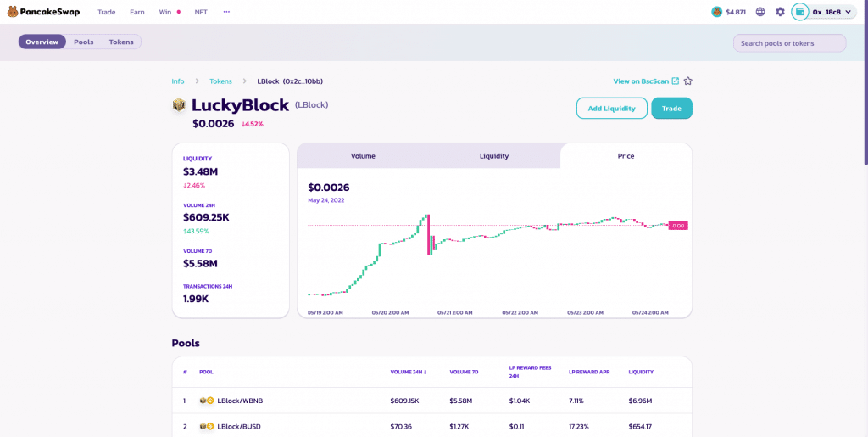Add LuckyBlock to watchlist via star icon
The height and width of the screenshot is (437, 868).
[x=688, y=81]
